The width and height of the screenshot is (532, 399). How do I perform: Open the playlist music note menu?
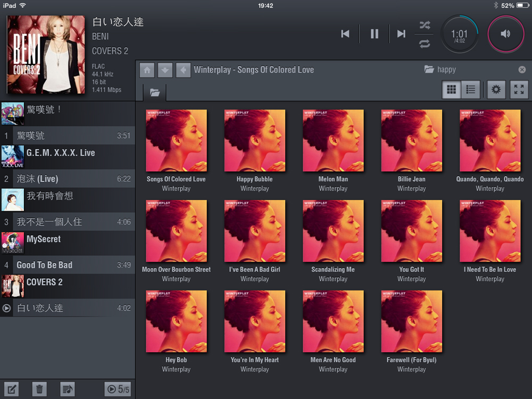point(67,389)
